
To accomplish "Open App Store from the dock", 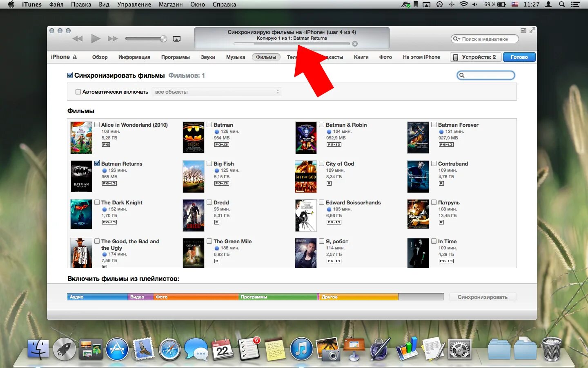I will coord(117,350).
